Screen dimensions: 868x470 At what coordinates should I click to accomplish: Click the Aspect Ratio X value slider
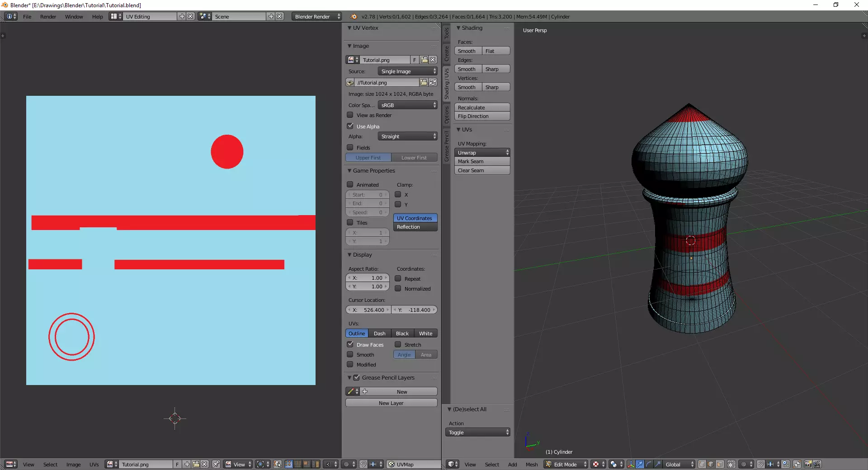(368, 278)
